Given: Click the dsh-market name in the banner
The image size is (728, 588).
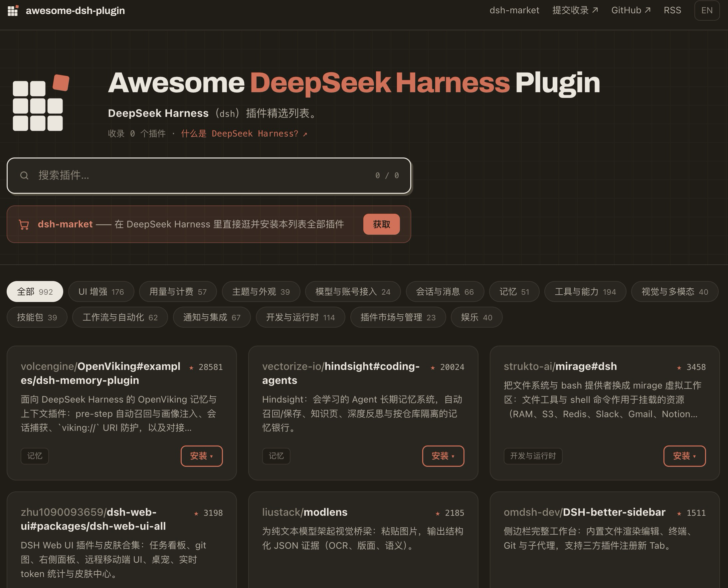Looking at the screenshot, I should [x=65, y=224].
